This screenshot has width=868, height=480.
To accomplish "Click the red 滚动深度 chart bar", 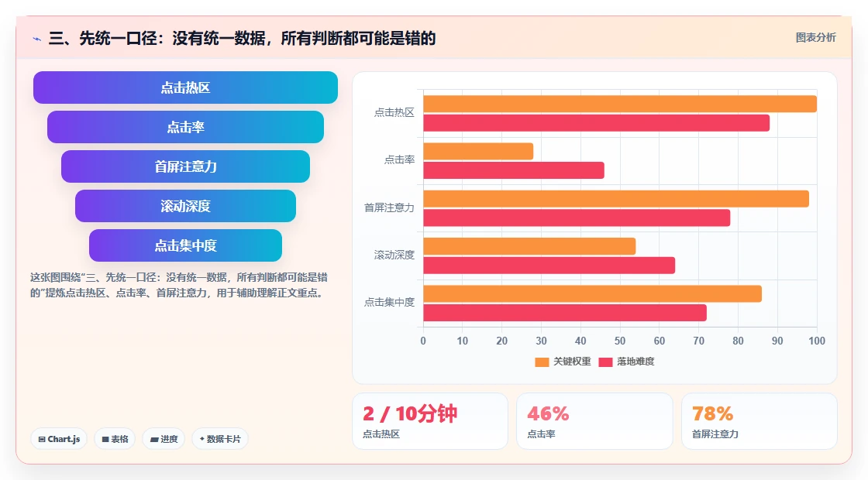I will coord(549,266).
